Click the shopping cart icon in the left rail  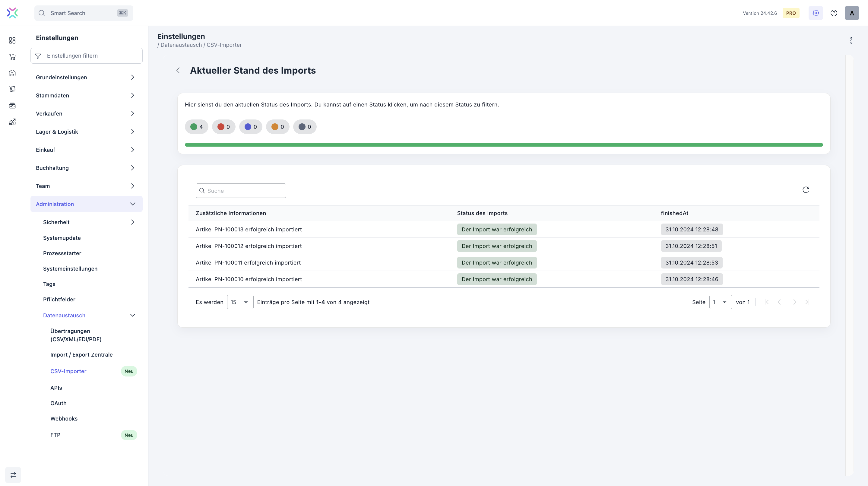pyautogui.click(x=12, y=57)
